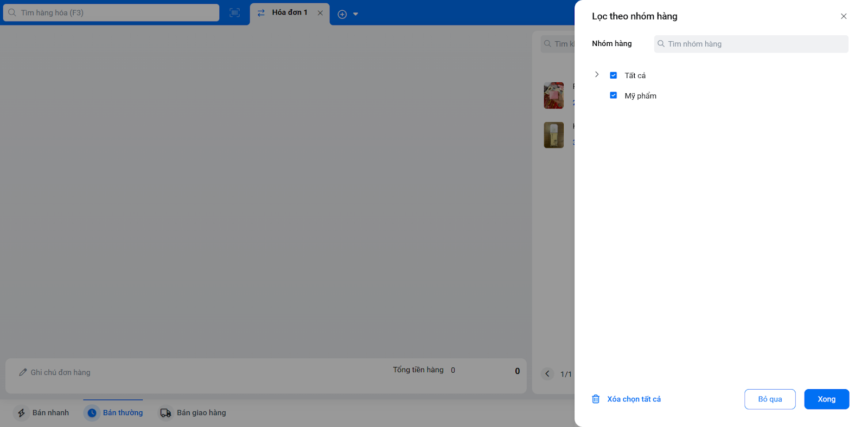Click the Xóa chọn tất cả link
This screenshot has height=427, width=868.
[634, 399]
